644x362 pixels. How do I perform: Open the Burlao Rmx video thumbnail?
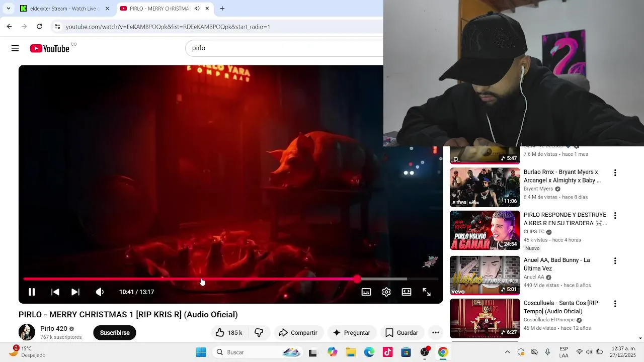click(485, 187)
